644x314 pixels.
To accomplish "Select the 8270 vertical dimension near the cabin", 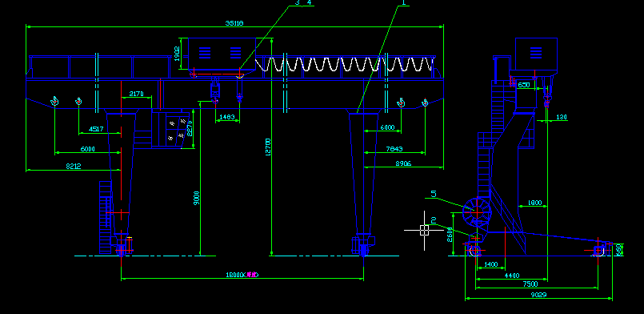I will point(190,128).
